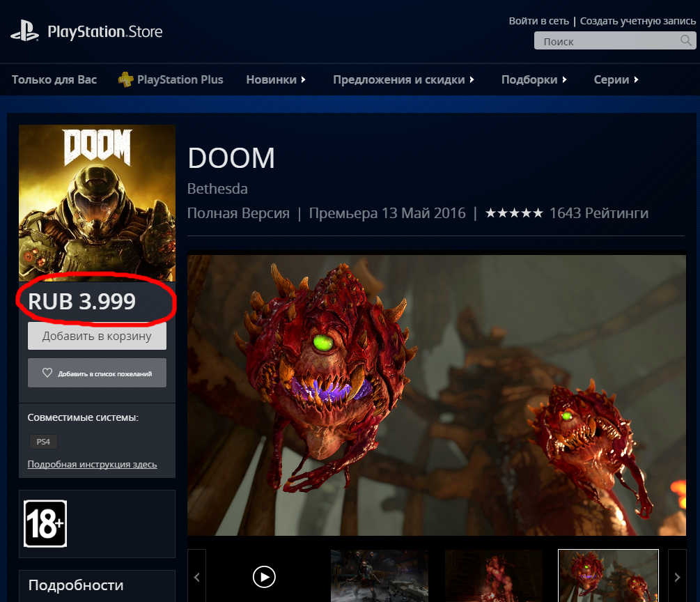This screenshot has width=700, height=602.
Task: Click the search magnifier icon
Action: pos(686,41)
